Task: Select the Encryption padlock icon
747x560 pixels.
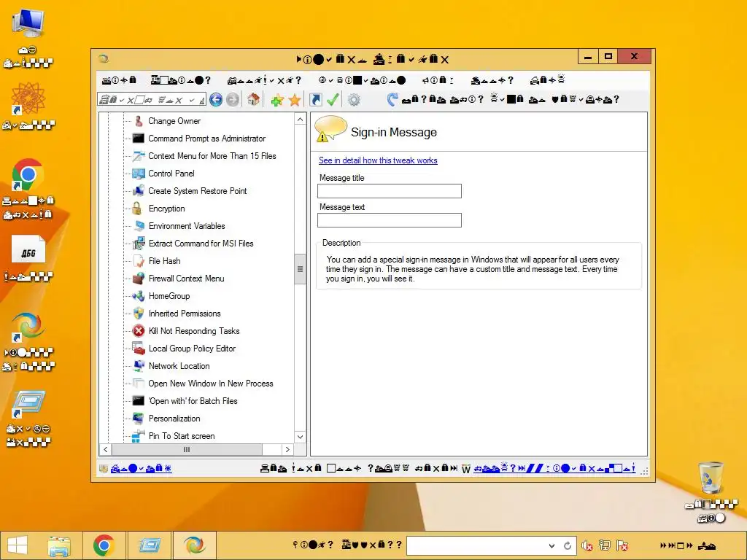Action: click(x=137, y=209)
